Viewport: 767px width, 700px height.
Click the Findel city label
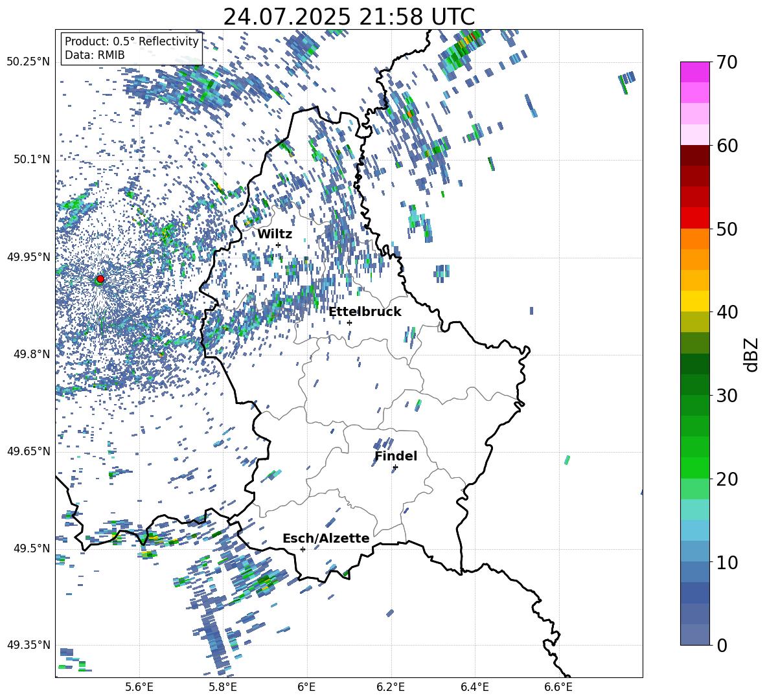(x=396, y=456)
